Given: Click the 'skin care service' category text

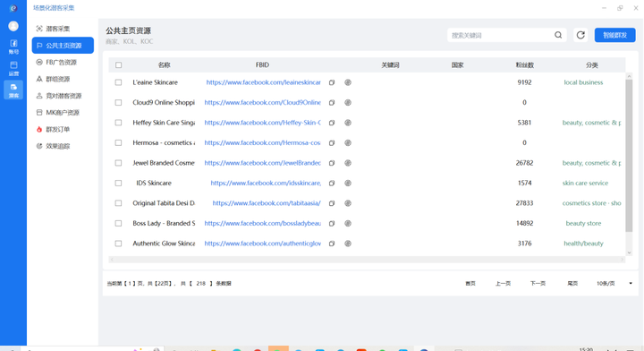Looking at the screenshot, I should coord(585,184).
